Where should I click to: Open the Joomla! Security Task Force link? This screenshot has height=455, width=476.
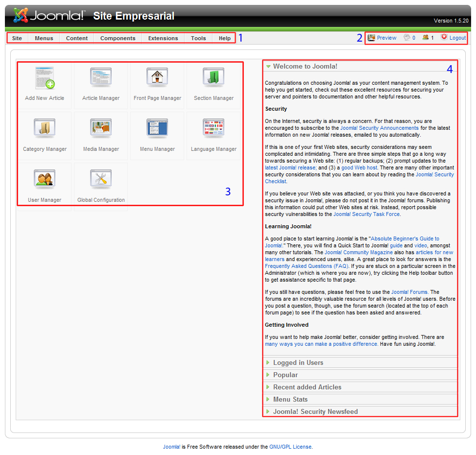(x=366, y=214)
